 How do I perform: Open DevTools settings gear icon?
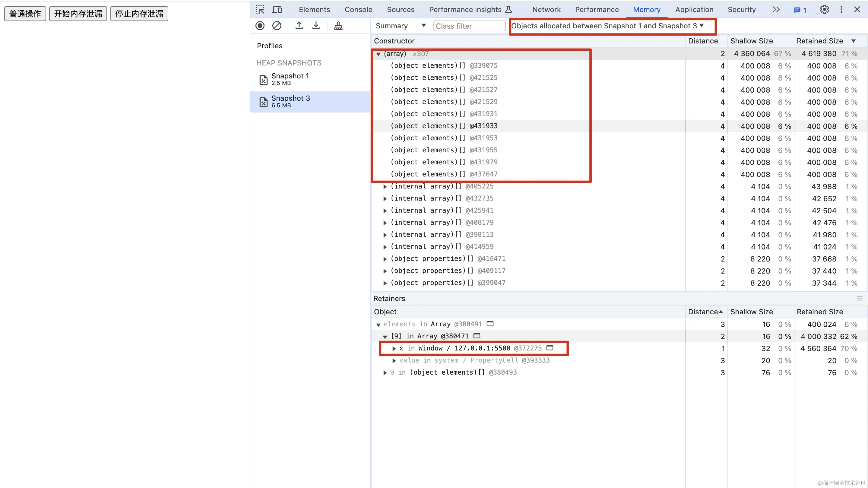pos(824,9)
